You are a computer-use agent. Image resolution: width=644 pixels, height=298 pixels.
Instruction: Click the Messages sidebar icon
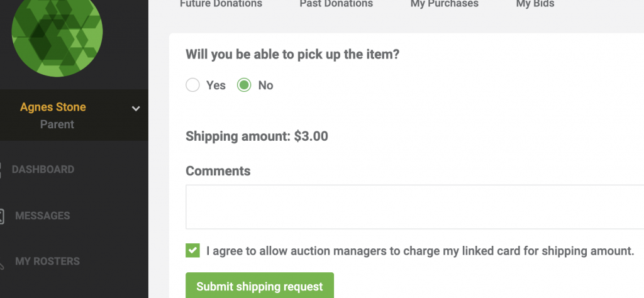1,216
